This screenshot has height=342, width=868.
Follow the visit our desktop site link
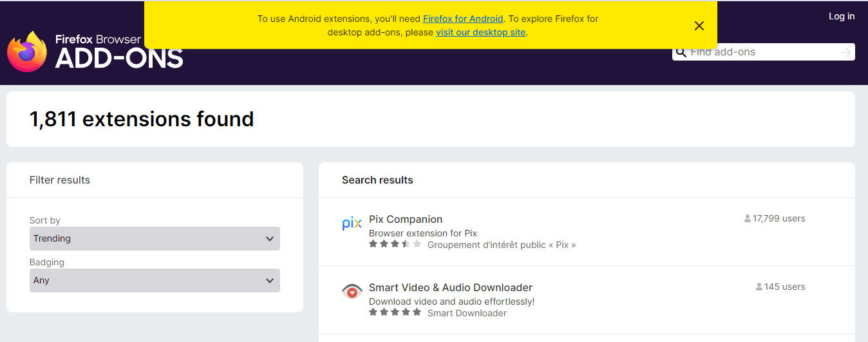480,32
